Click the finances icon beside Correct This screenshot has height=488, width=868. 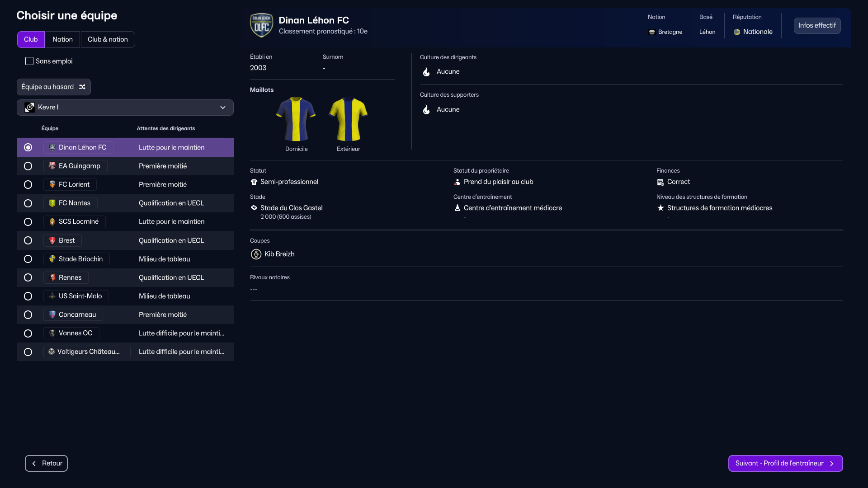coord(660,182)
